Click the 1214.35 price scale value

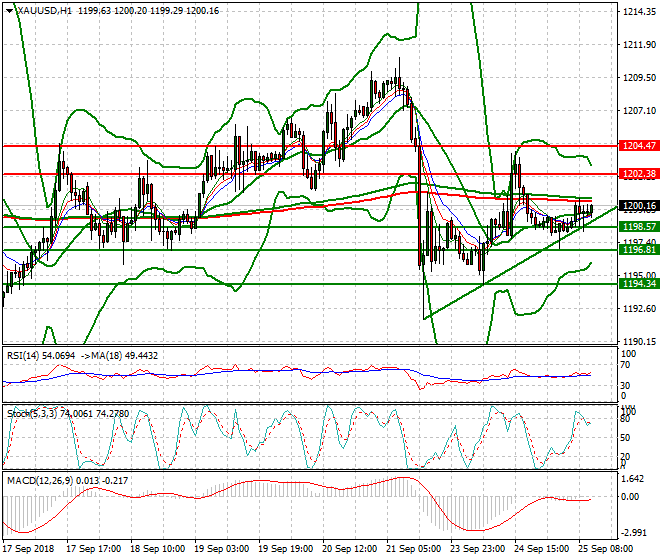pos(639,12)
